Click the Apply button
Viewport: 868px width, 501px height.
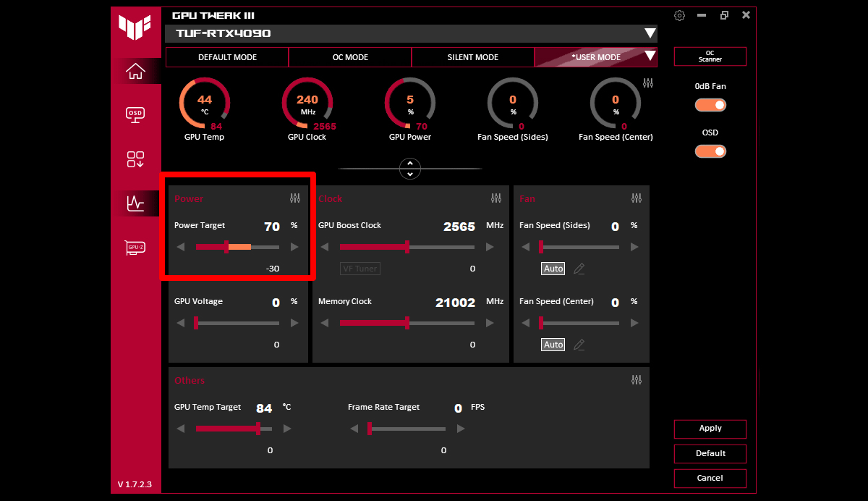coord(710,429)
